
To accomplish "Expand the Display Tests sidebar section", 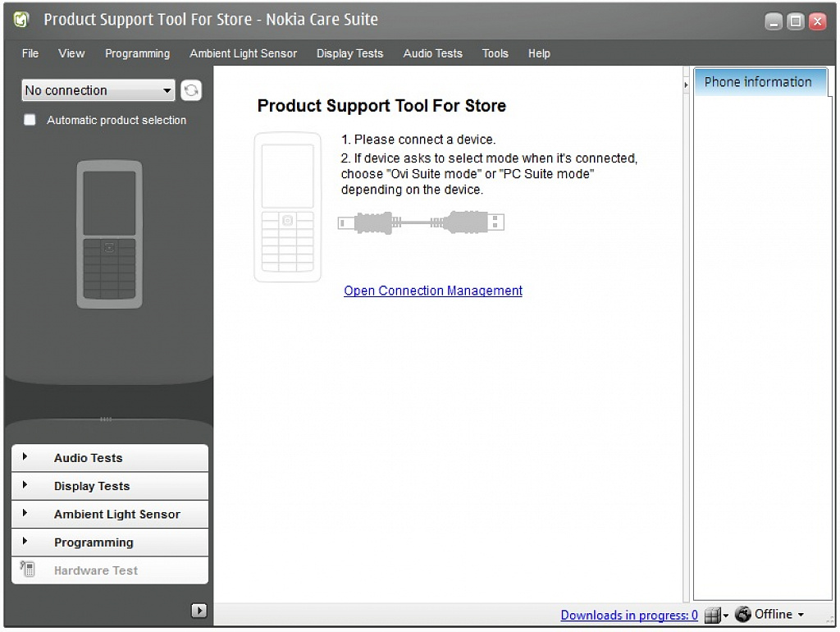I will [110, 486].
